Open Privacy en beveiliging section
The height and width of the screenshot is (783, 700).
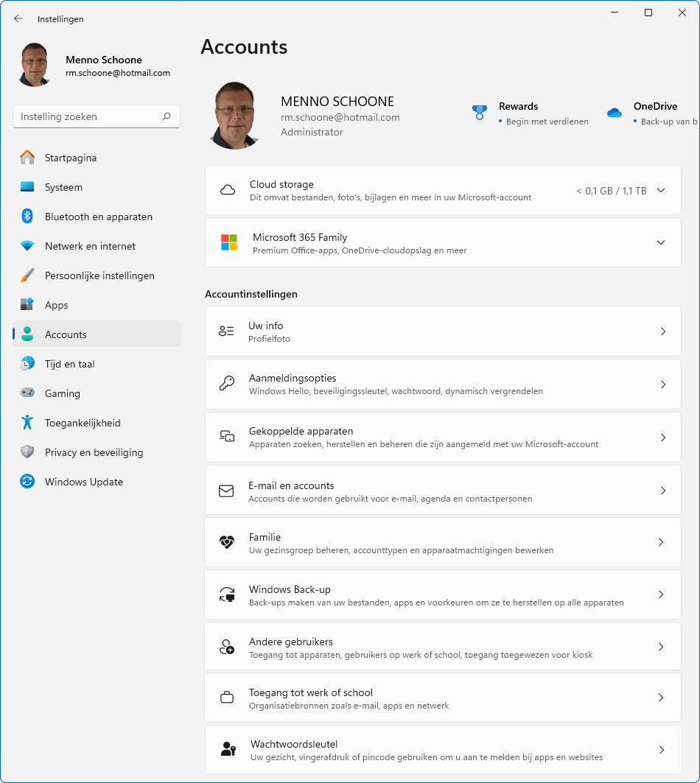tap(97, 452)
